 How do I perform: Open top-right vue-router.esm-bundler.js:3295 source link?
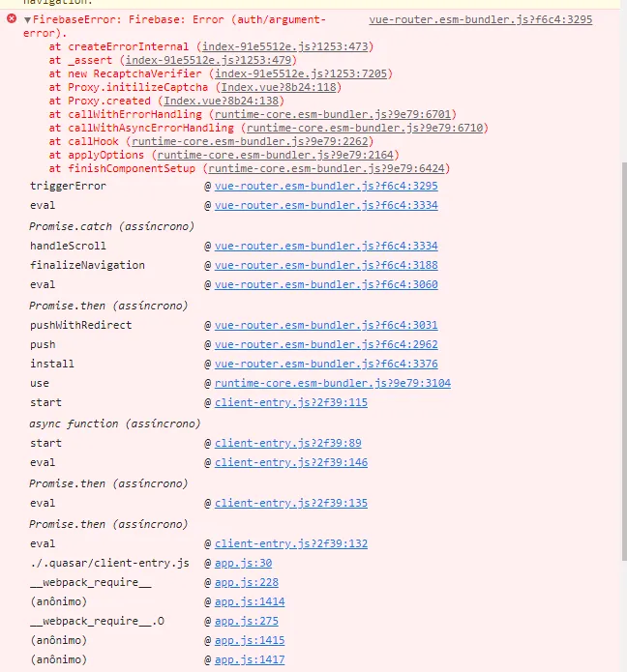(480, 19)
